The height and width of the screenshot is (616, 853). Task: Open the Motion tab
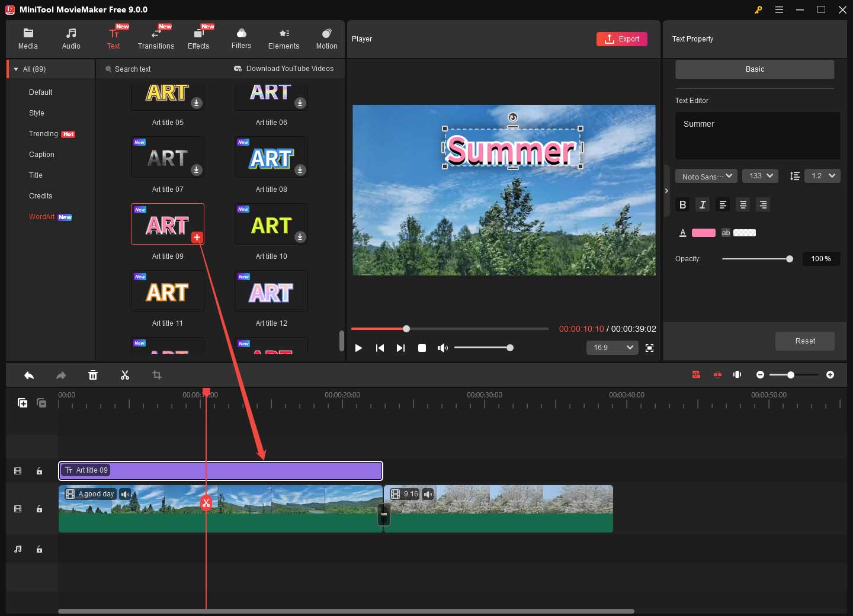coord(326,39)
